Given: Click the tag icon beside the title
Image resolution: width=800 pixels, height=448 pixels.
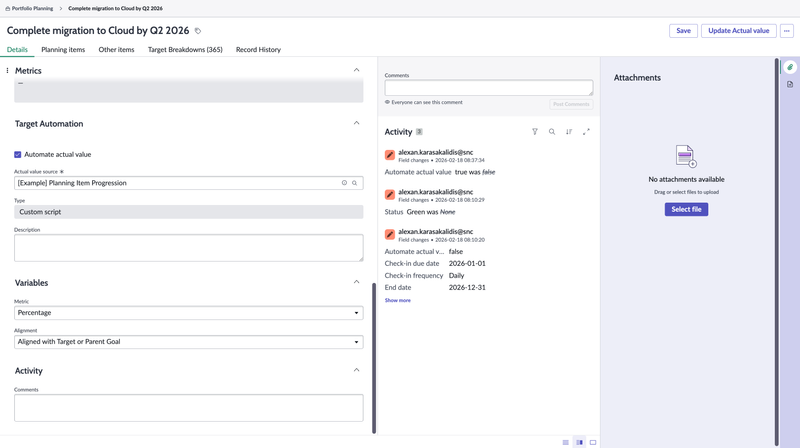Looking at the screenshot, I should coord(198,31).
